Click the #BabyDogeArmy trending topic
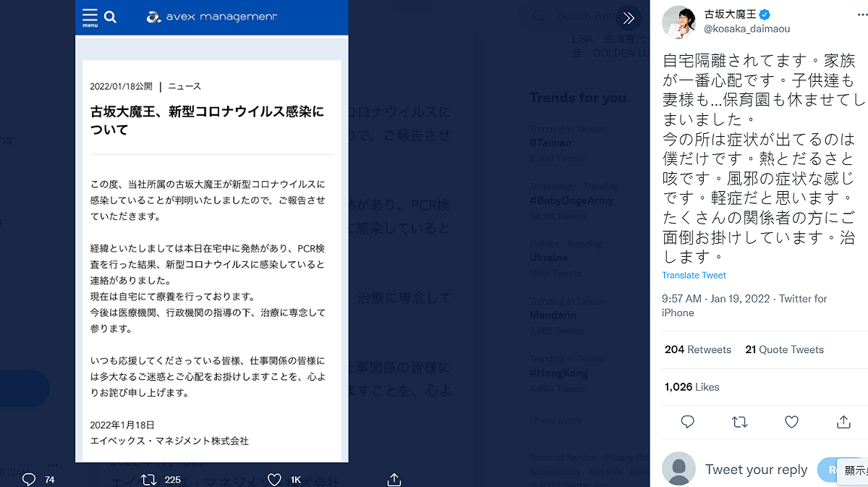Viewport: 868px width, 487px height. 571,200
